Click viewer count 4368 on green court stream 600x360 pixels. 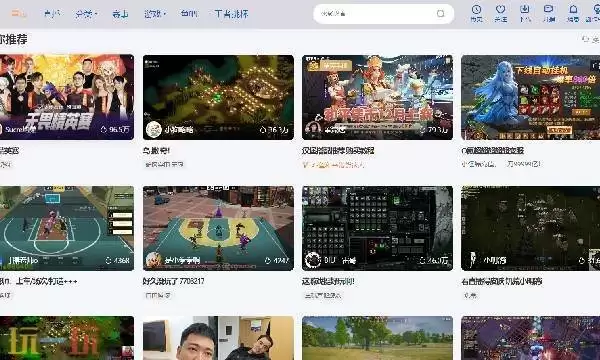coord(118,261)
